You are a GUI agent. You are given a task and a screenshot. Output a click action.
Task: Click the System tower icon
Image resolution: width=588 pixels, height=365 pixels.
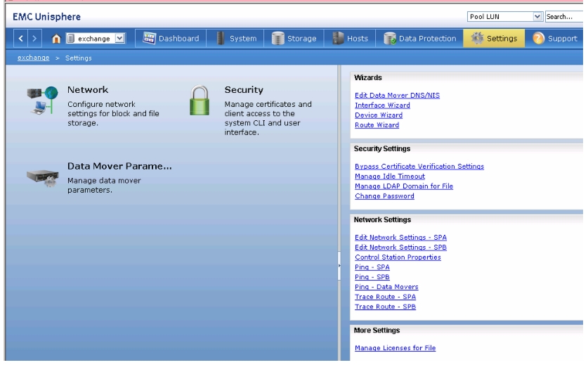coord(221,38)
